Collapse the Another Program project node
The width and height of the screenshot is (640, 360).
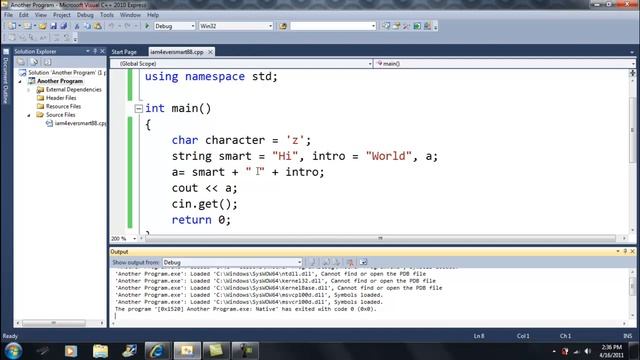[x=20, y=81]
